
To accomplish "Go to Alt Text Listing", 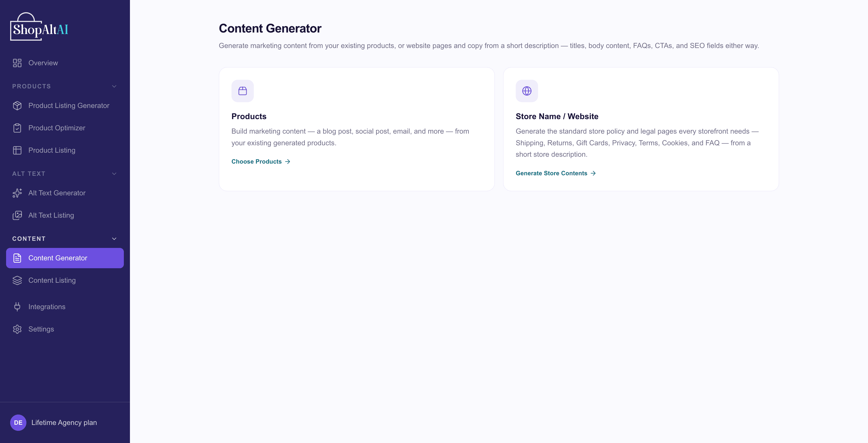I will (65, 215).
